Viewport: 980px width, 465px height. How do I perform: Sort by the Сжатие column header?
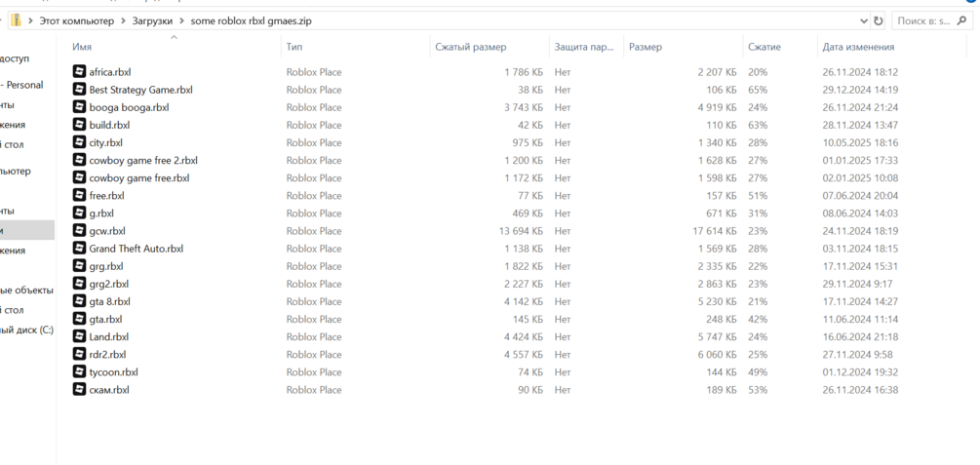764,47
